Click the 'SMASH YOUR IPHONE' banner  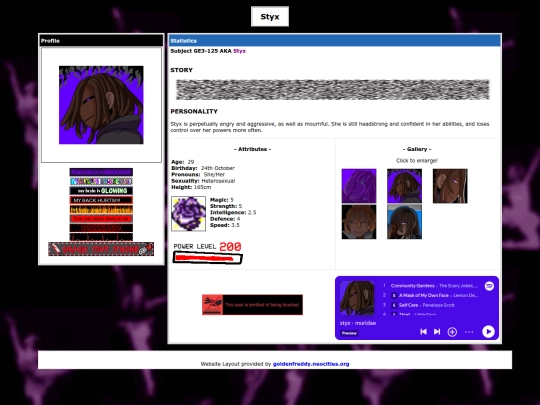pyautogui.click(x=101, y=249)
